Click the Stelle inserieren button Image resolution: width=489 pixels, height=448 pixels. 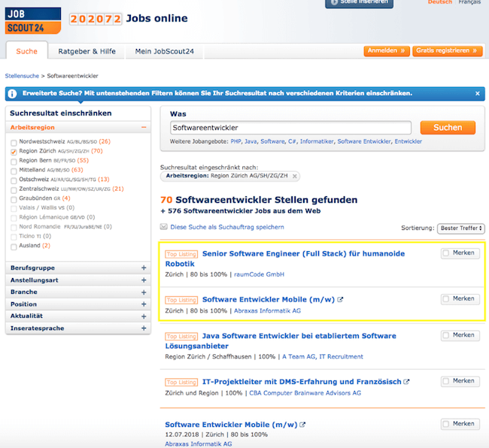tap(360, 3)
